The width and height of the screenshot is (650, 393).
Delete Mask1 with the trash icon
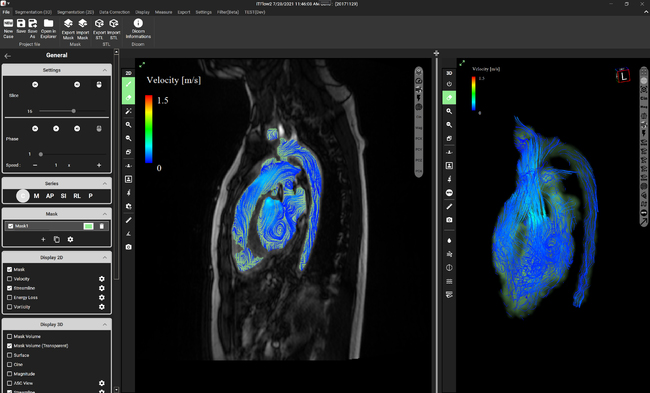pos(102,226)
